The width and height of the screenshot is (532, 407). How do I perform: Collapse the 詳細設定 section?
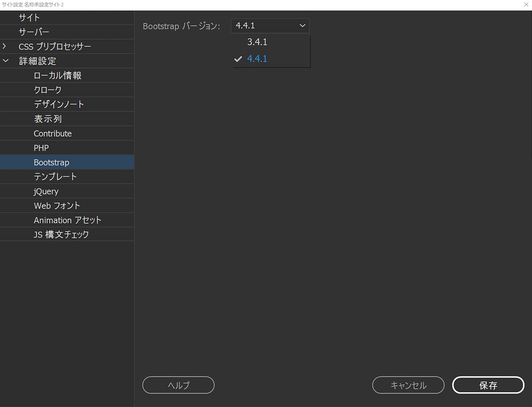(x=5, y=61)
